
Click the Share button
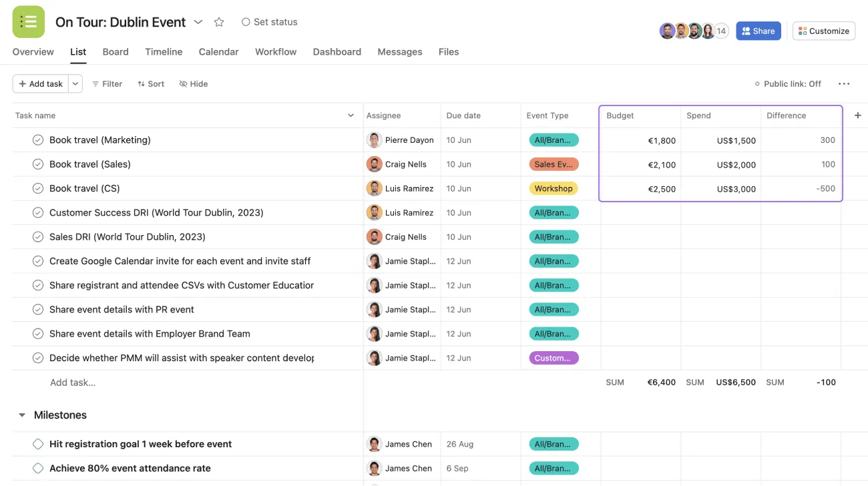[x=758, y=31]
